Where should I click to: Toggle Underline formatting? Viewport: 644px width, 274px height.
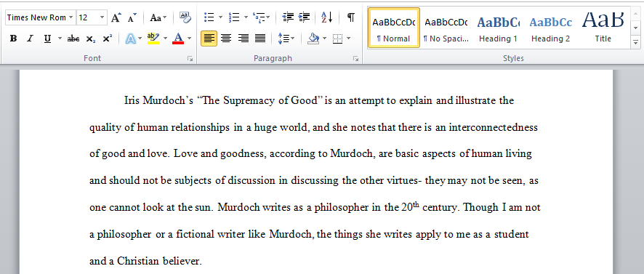click(47, 39)
